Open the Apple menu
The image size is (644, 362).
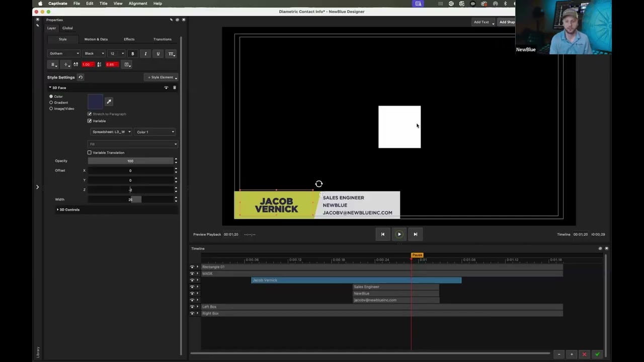(40, 4)
